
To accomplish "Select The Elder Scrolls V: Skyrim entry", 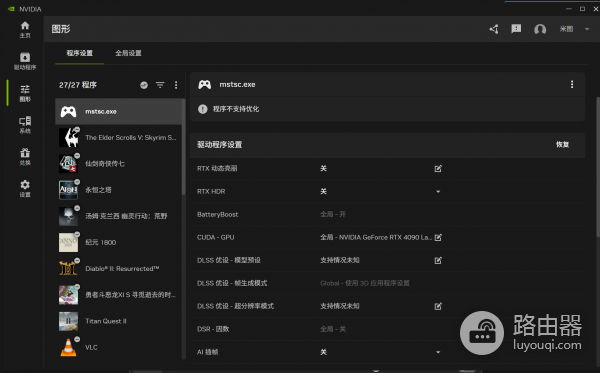I will click(x=119, y=138).
